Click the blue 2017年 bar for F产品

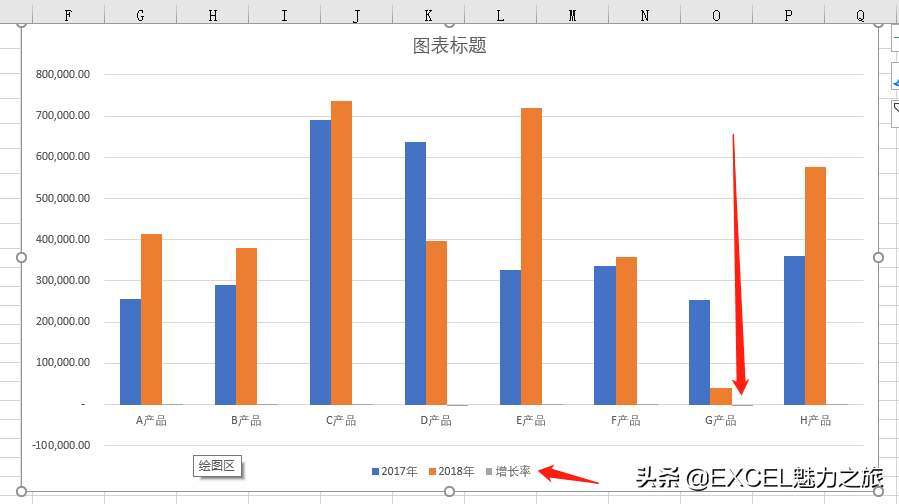605,335
